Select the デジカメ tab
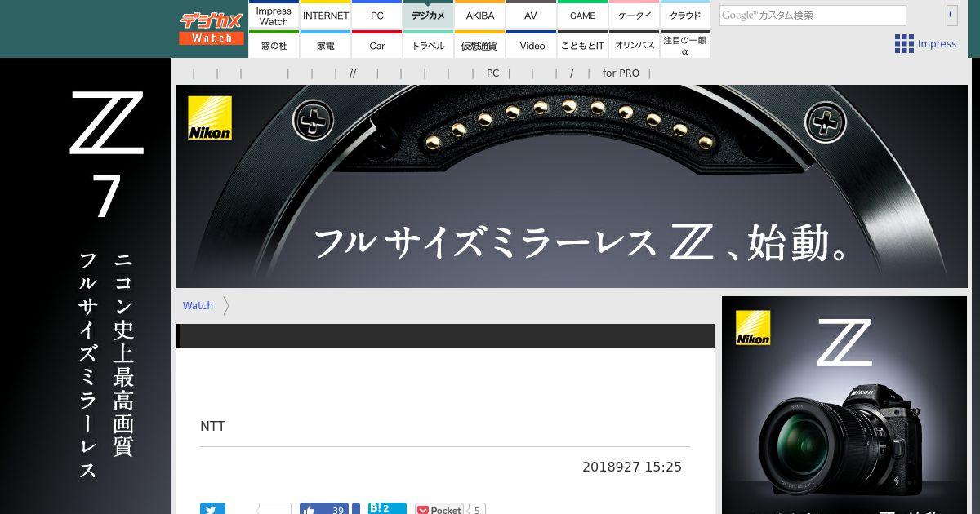Screen dimensions: 980x514 pos(429,16)
